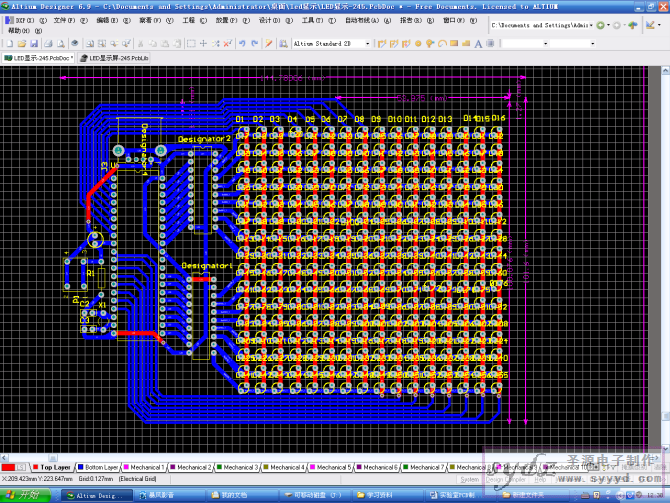Click the Cross Probe lightning icon
This screenshot has width=670, height=503.
(x=268, y=44)
